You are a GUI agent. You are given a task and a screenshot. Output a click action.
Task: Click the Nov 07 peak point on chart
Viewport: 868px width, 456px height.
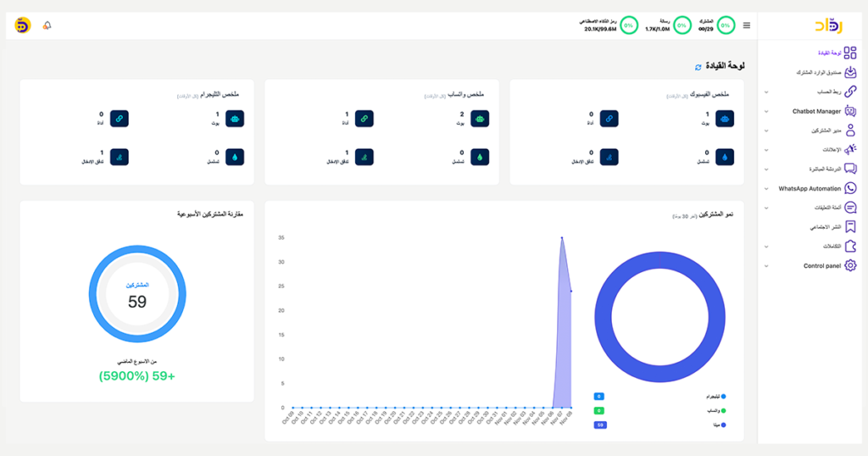point(561,237)
